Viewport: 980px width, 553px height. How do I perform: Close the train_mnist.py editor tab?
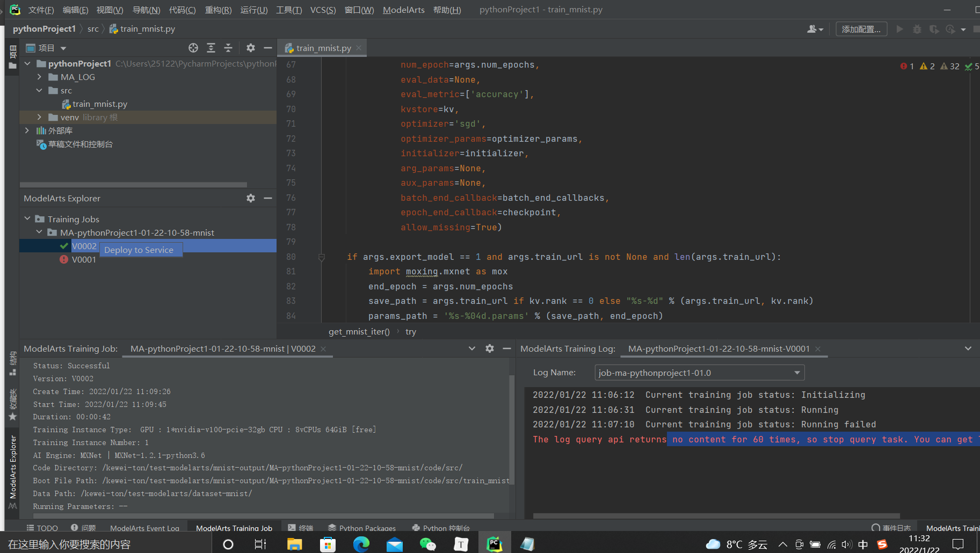click(x=359, y=48)
